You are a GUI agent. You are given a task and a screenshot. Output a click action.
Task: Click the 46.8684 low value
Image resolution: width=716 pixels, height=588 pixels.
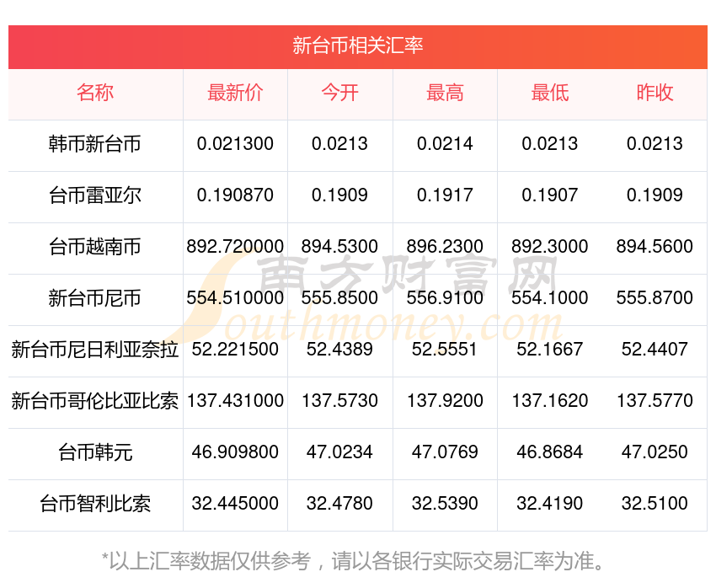(550, 452)
